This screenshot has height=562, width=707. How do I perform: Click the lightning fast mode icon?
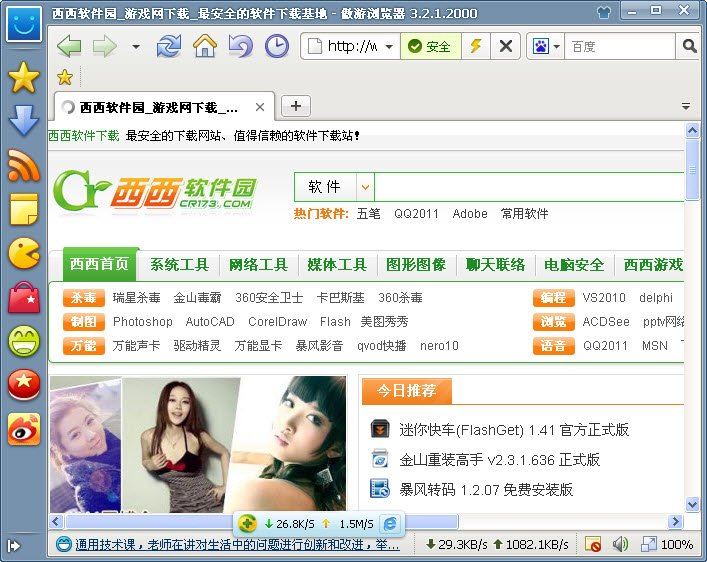pyautogui.click(x=476, y=46)
